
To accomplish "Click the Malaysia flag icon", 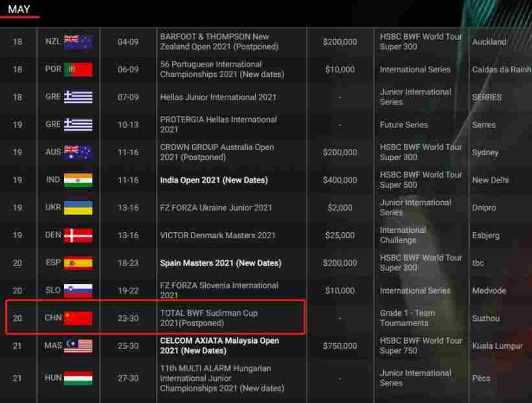I will click(78, 346).
